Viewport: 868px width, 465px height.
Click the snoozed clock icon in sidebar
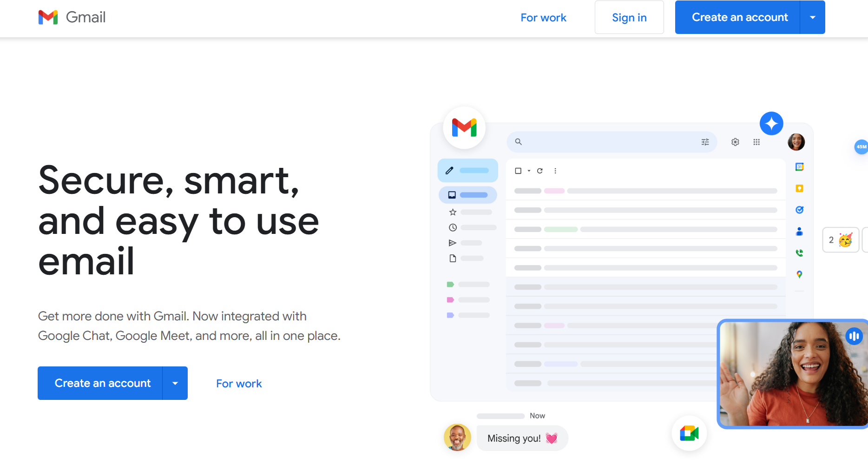click(x=453, y=227)
